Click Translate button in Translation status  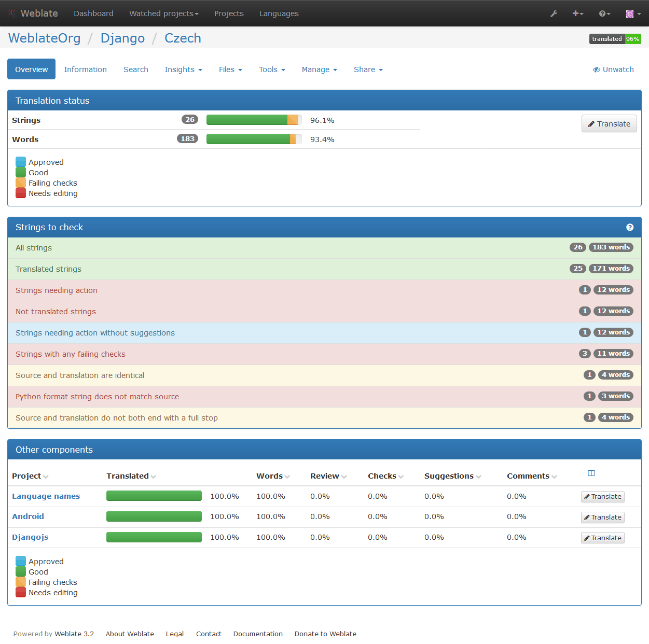click(609, 123)
